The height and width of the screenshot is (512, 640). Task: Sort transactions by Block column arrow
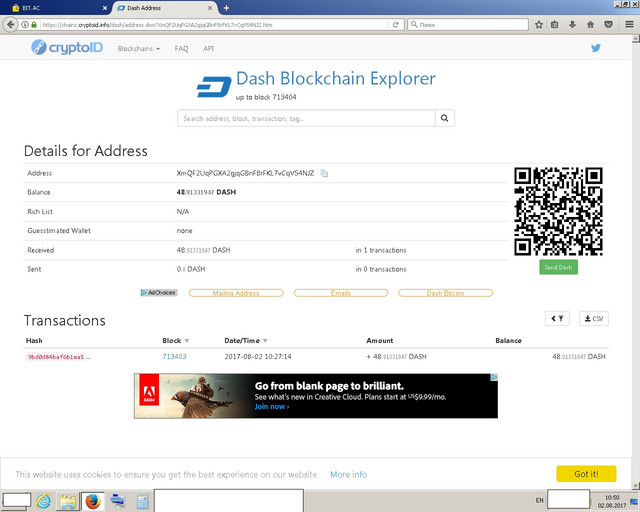coord(187,341)
